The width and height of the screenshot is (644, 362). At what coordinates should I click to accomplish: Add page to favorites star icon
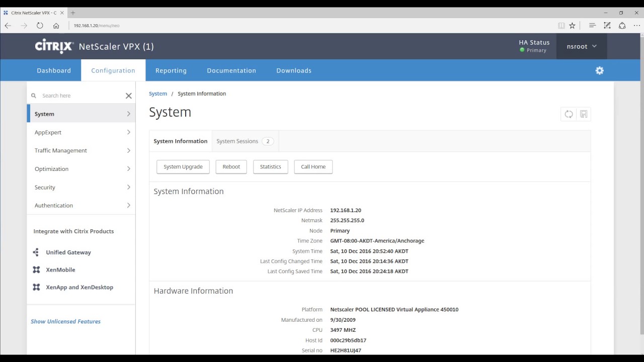click(x=572, y=26)
